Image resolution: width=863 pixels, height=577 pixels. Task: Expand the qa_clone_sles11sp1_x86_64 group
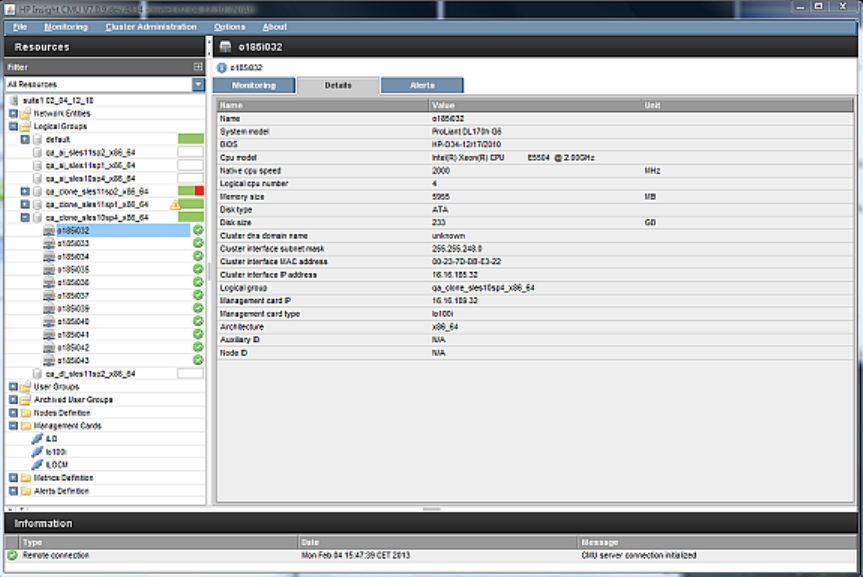(x=25, y=204)
